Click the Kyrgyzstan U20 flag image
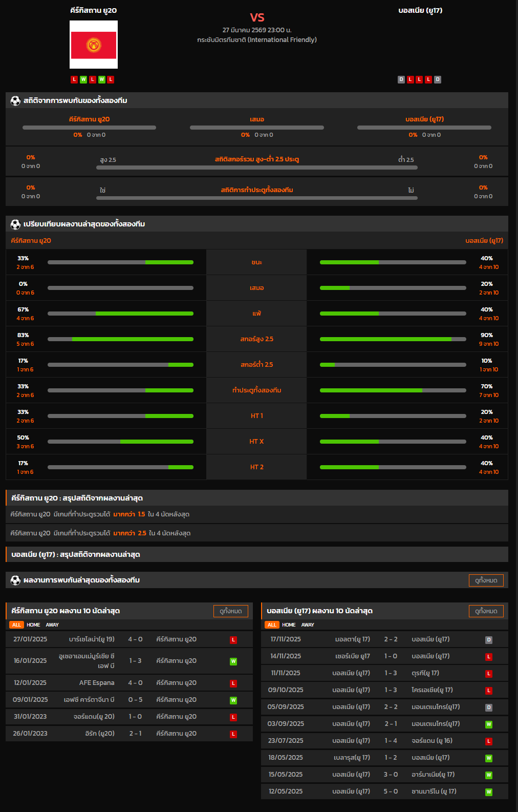Viewport: 518px width, 812px height. (x=94, y=45)
